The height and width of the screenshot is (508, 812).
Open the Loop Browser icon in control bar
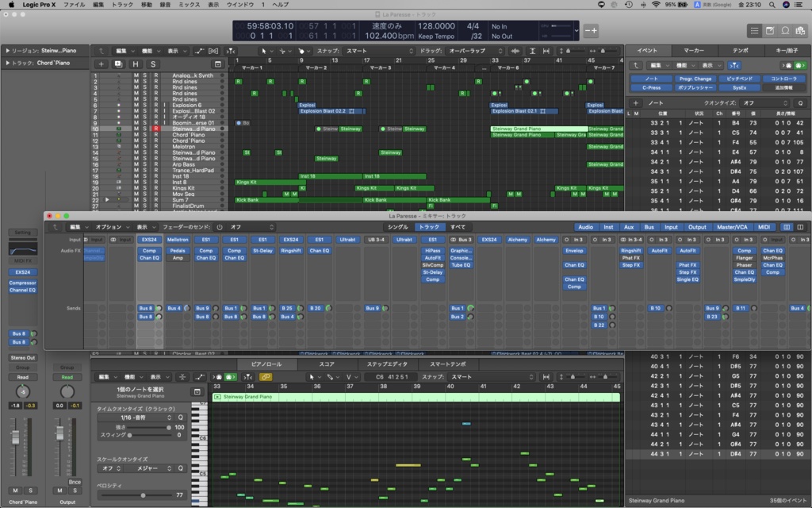pyautogui.click(x=786, y=31)
